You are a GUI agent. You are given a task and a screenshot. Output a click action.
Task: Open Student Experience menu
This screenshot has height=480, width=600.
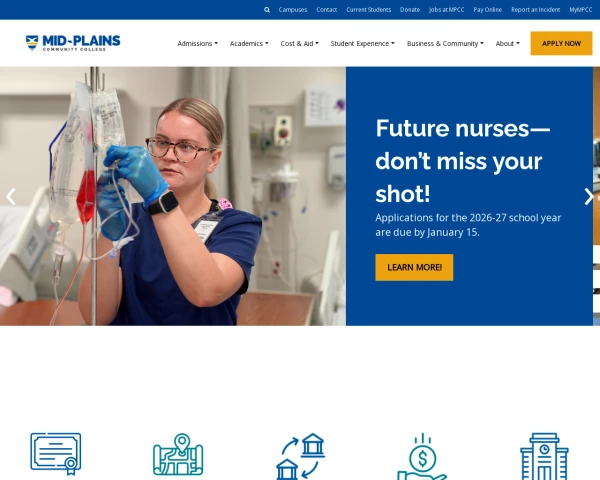click(362, 44)
